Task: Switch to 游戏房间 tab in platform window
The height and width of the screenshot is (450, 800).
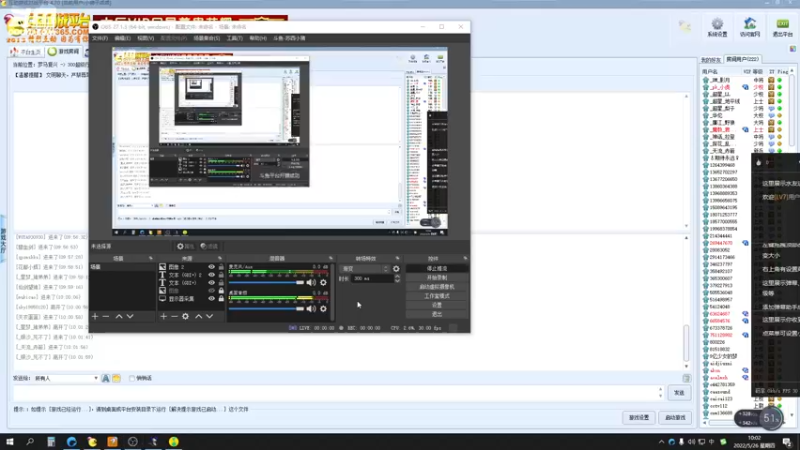Action: point(64,52)
